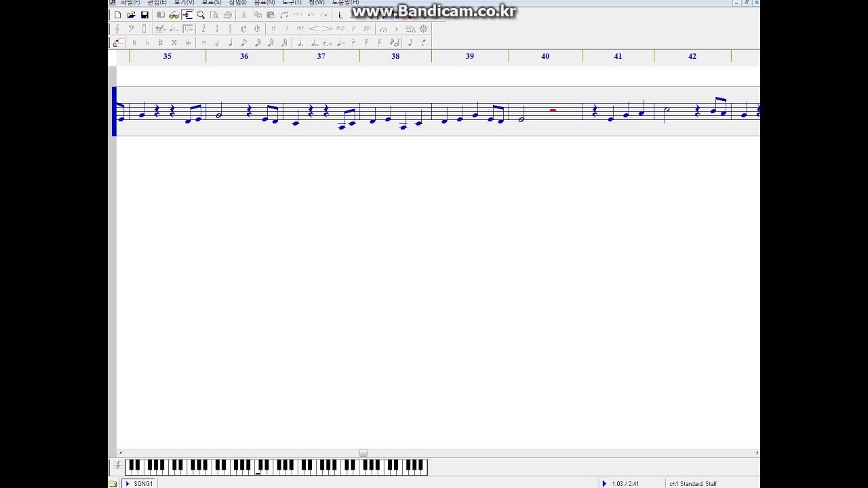Insert fortissimo ff dynamic
Viewport: 868px width, 488px height.
(x=273, y=28)
